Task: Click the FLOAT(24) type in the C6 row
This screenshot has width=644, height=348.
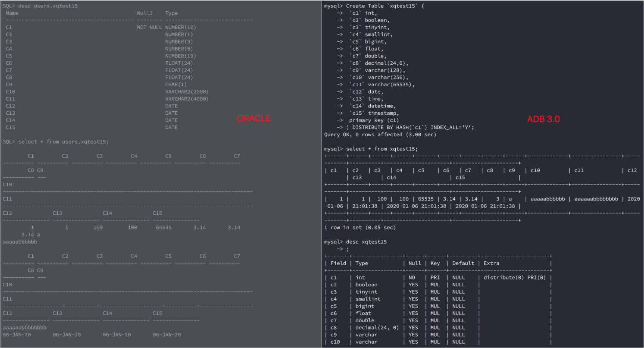Action: pyautogui.click(x=179, y=63)
